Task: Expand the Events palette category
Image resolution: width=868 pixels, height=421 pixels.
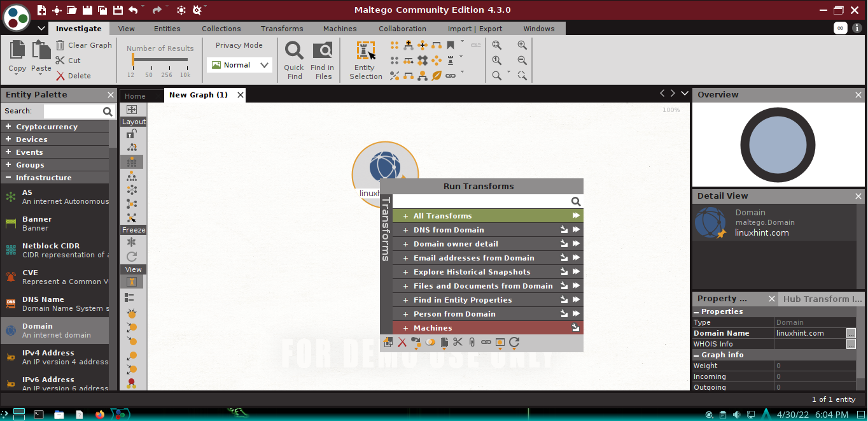Action: [x=8, y=152]
